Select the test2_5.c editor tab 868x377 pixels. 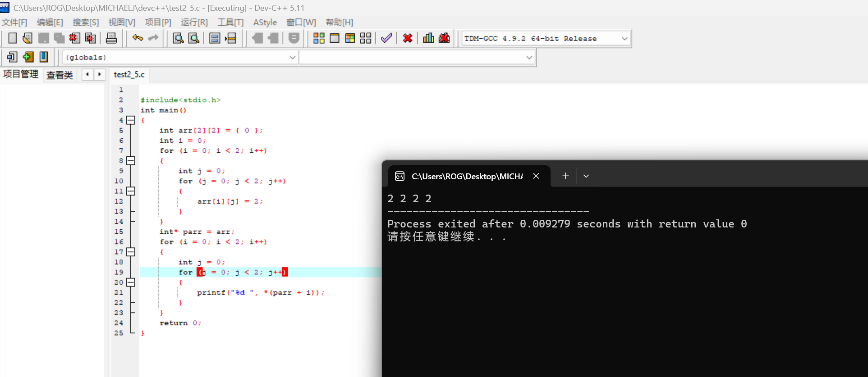point(129,75)
